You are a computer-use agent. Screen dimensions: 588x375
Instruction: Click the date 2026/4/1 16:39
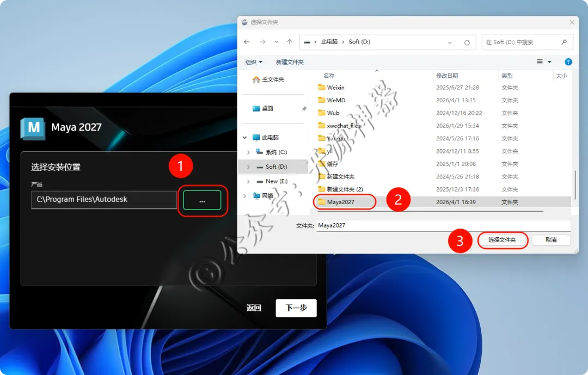coord(456,202)
